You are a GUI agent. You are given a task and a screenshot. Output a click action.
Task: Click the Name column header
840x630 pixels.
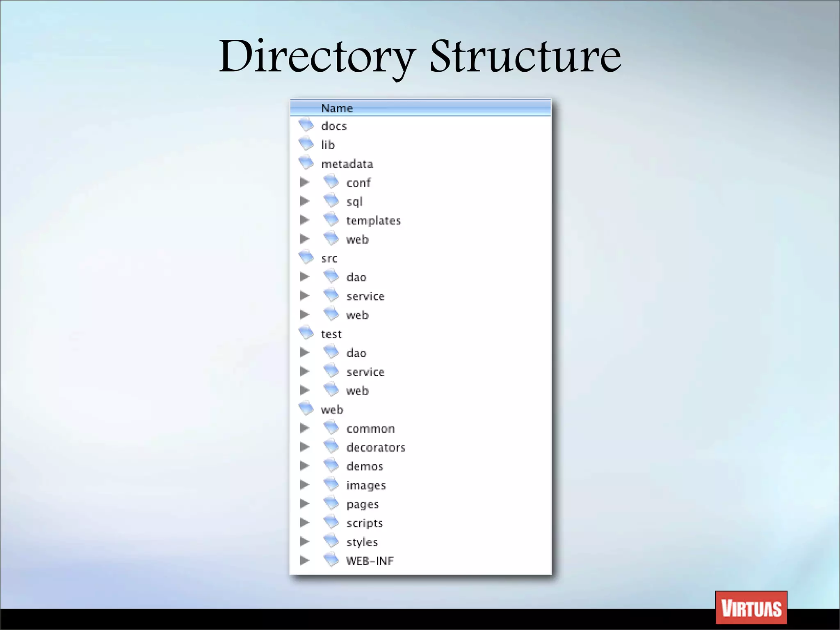337,108
